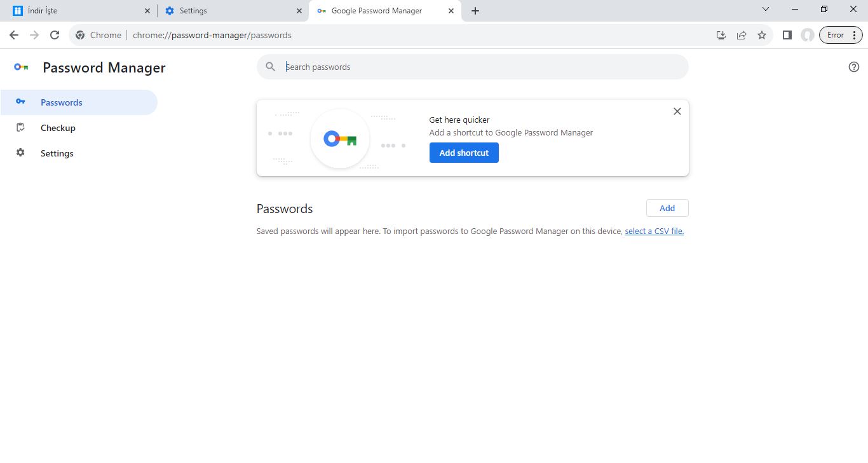Click the search magnifier icon
Screen dimensions: 868x463
[x=271, y=67]
